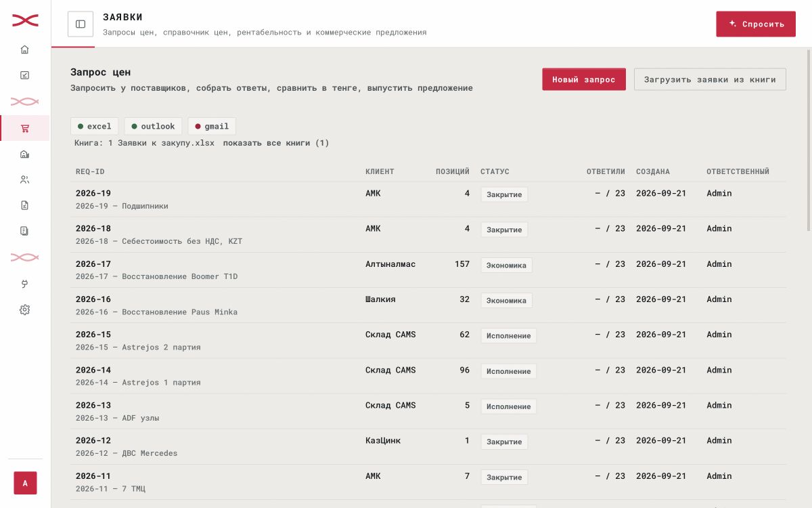The image size is (812, 508).
Task: Open request 2026-15 Astrejos 2 партия
Action: 428,341
